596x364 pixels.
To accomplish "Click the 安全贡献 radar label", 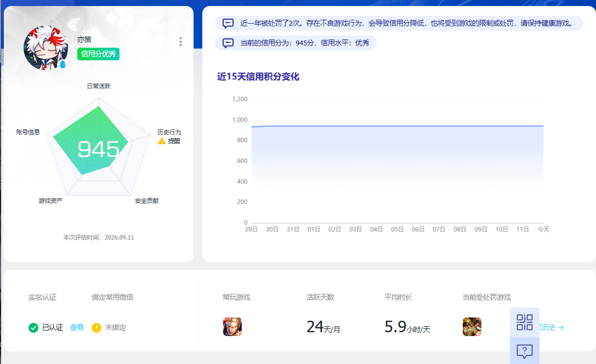I will coord(147,201).
